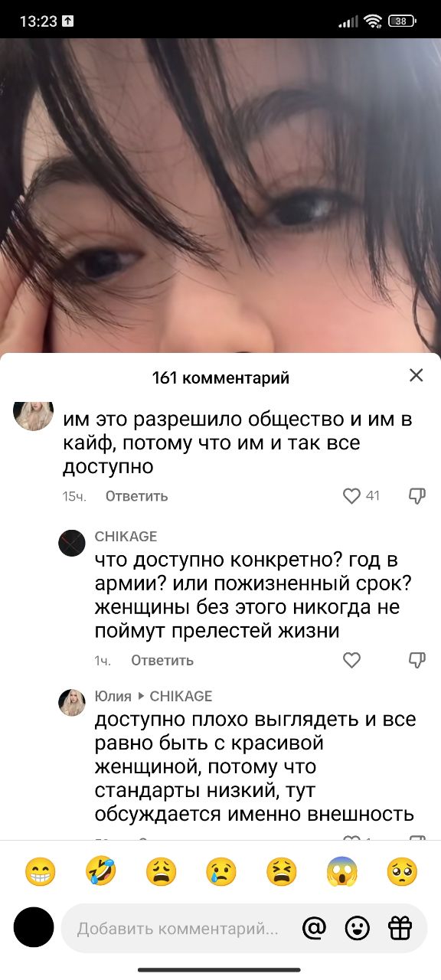This screenshot has height=980, width=441.
Task: Open CHIKAGE's profile avatar
Action: tap(72, 543)
